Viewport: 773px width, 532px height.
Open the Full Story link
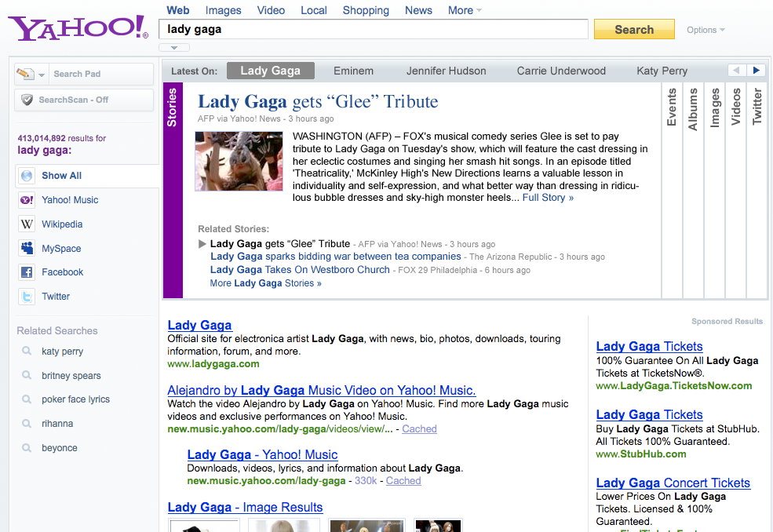548,198
